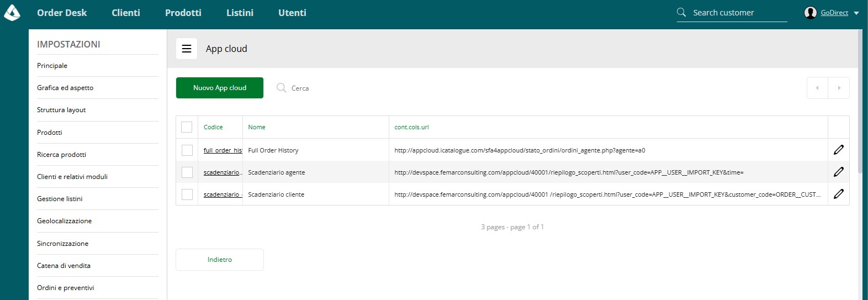The image size is (868, 300).
Task: Go to the previous page arrow
Action: (x=817, y=88)
